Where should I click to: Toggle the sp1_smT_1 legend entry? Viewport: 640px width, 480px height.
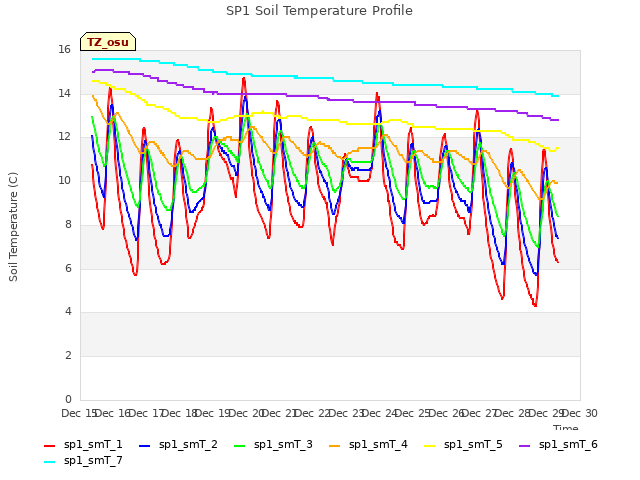click(x=83, y=444)
